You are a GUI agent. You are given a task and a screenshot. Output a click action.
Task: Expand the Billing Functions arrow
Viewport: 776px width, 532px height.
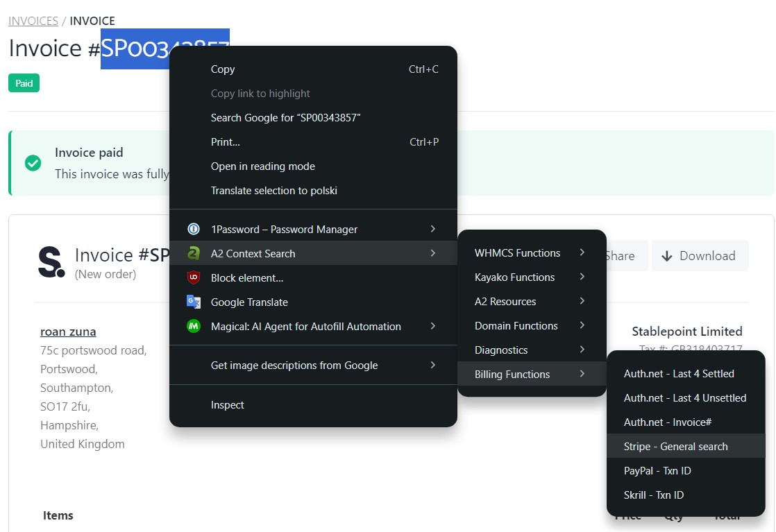click(x=582, y=373)
